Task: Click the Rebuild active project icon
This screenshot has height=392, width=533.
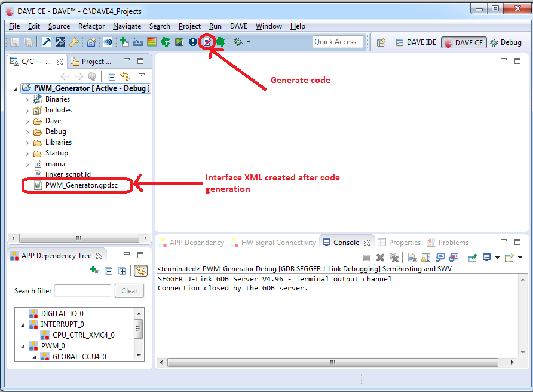Action: [x=60, y=42]
